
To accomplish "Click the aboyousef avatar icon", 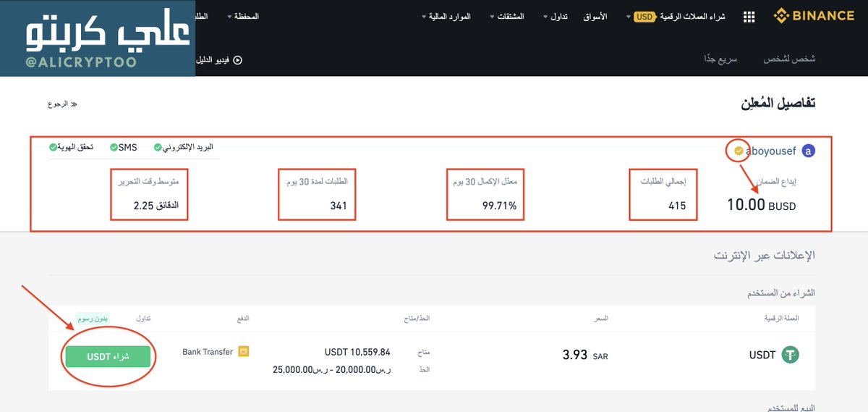I will (x=809, y=151).
